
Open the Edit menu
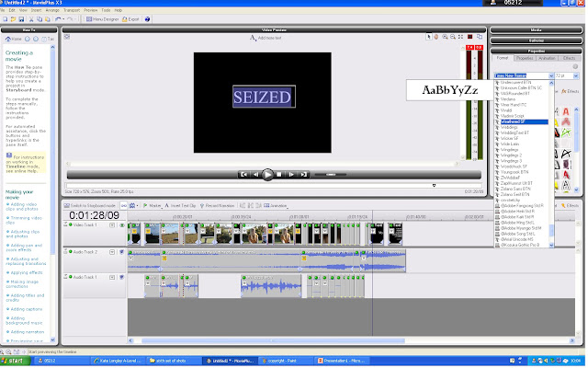point(12,10)
